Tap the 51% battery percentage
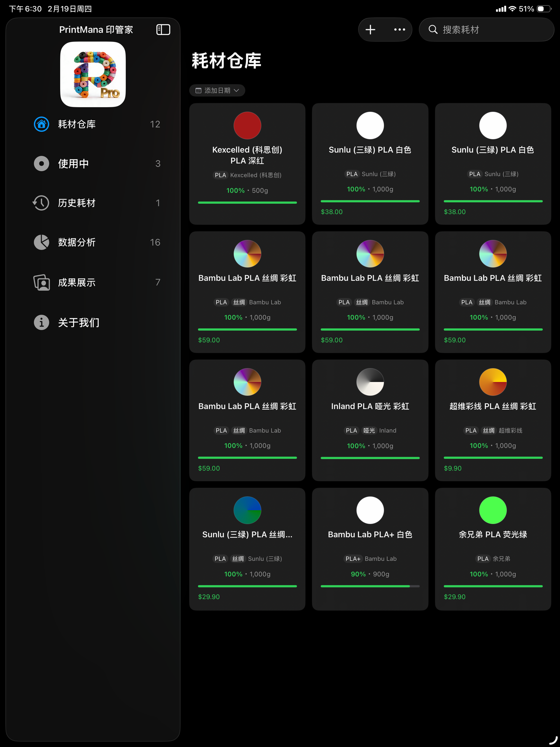560x747 pixels. (x=527, y=9)
